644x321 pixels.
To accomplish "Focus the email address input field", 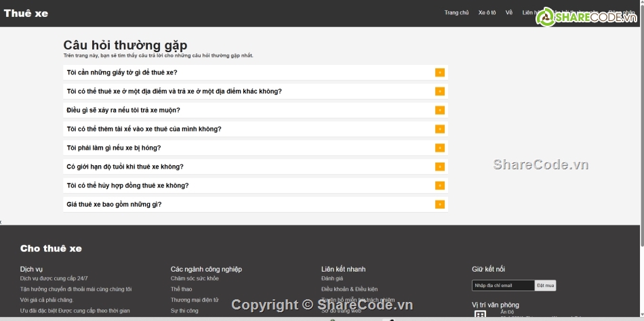I will coord(503,286).
